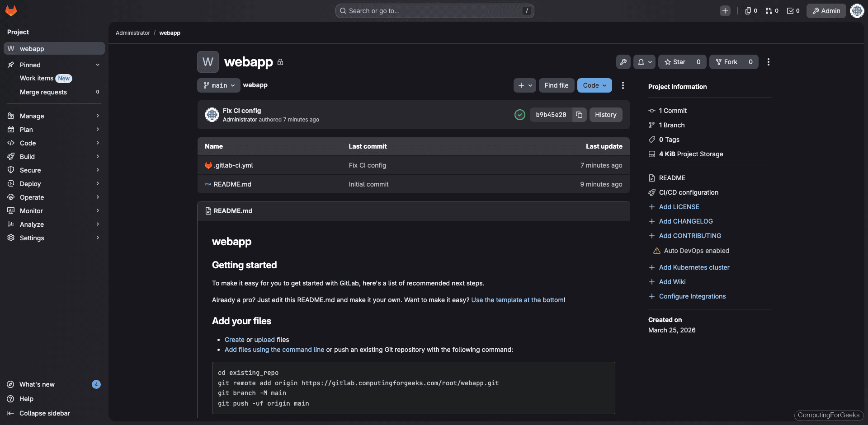The image size is (868, 425).
Task: View SSH key setup via the key icon
Action: (623, 62)
